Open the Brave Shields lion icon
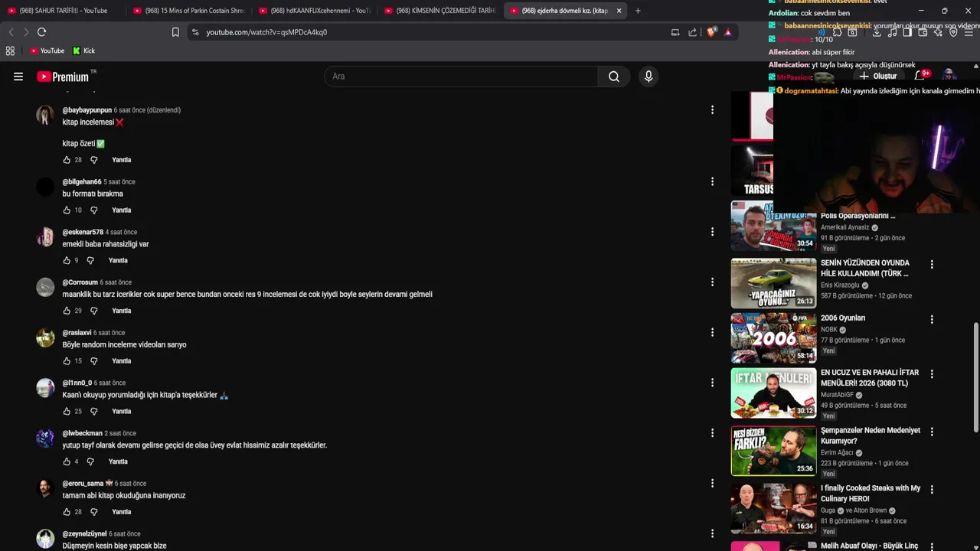Image resolution: width=980 pixels, height=551 pixels. click(711, 32)
